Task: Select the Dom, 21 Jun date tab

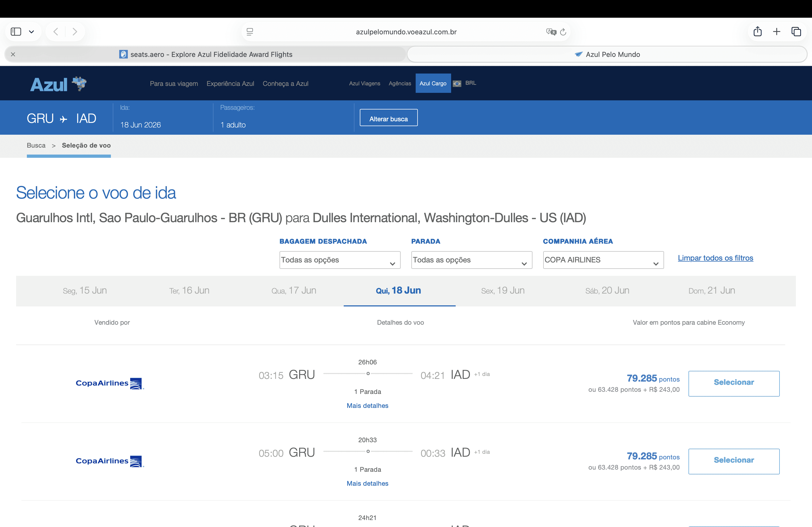Action: (x=712, y=290)
